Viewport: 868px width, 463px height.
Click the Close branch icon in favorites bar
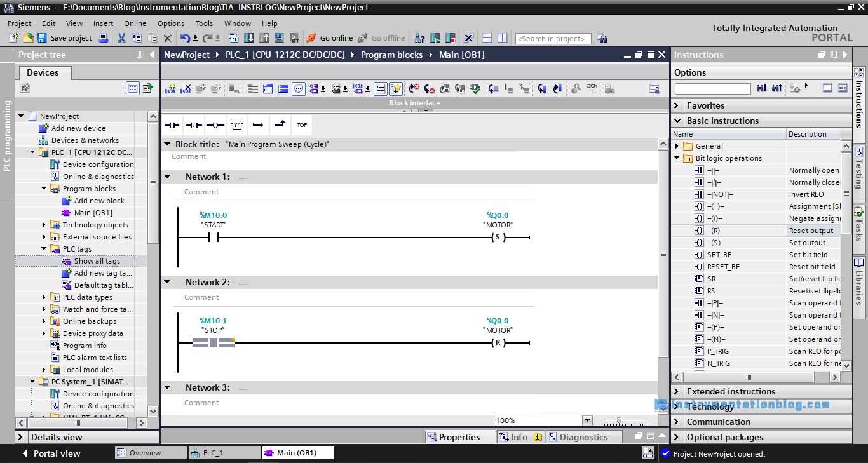280,125
